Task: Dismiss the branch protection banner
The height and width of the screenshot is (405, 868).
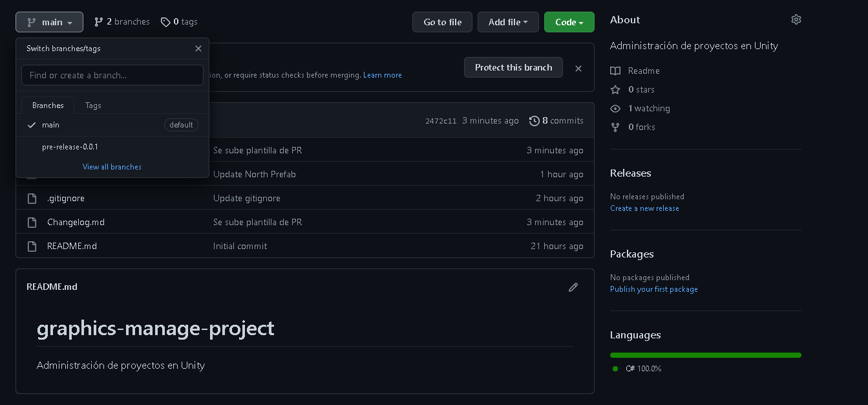Action: (578, 69)
